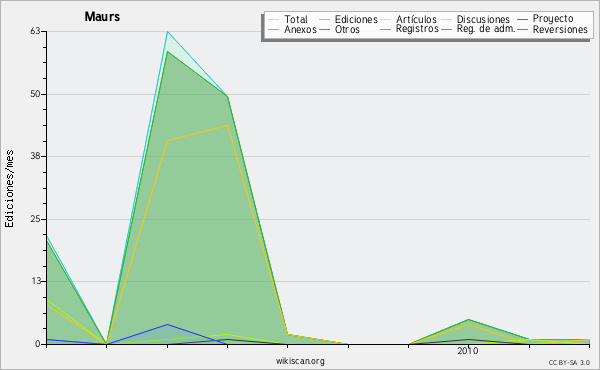Click the yellow Discusiones line peak near 44

pos(227,126)
